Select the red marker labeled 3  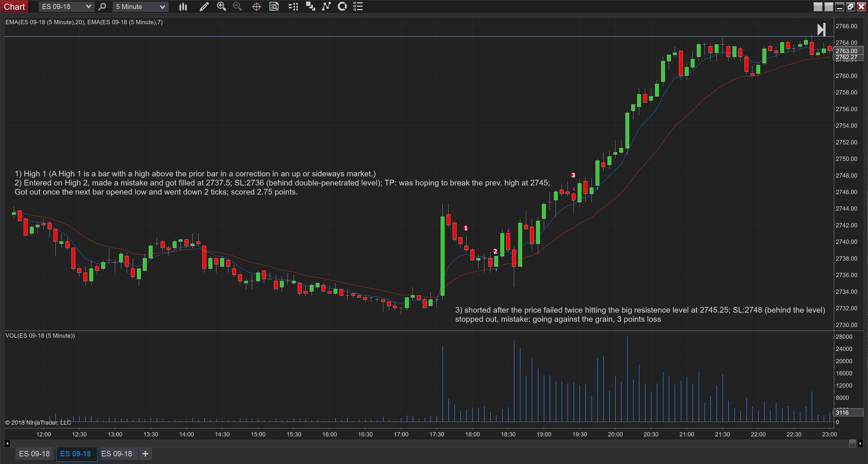[573, 175]
